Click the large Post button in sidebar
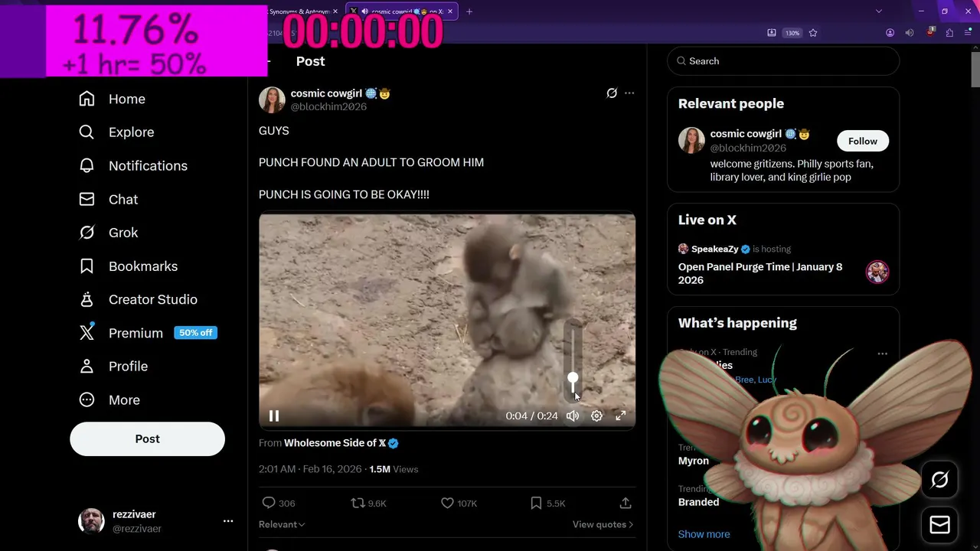Viewport: 980px width, 551px height. point(148,439)
